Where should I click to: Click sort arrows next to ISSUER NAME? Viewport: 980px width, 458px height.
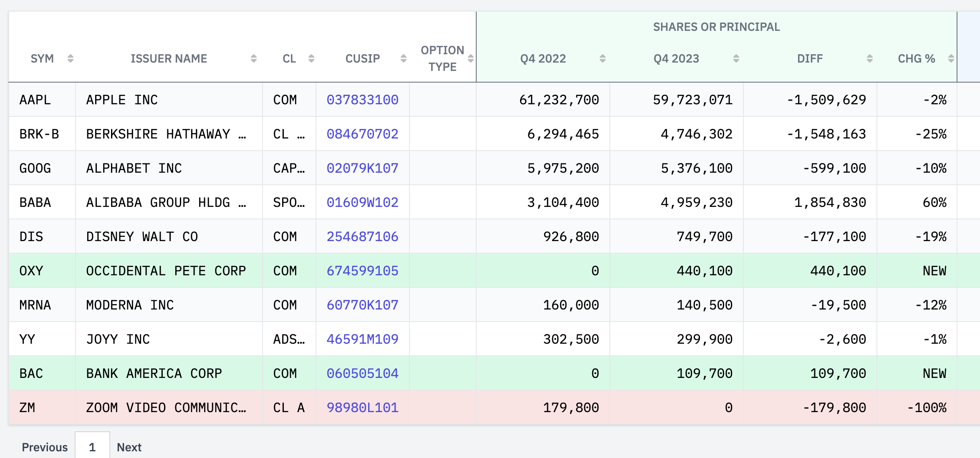pyautogui.click(x=253, y=58)
